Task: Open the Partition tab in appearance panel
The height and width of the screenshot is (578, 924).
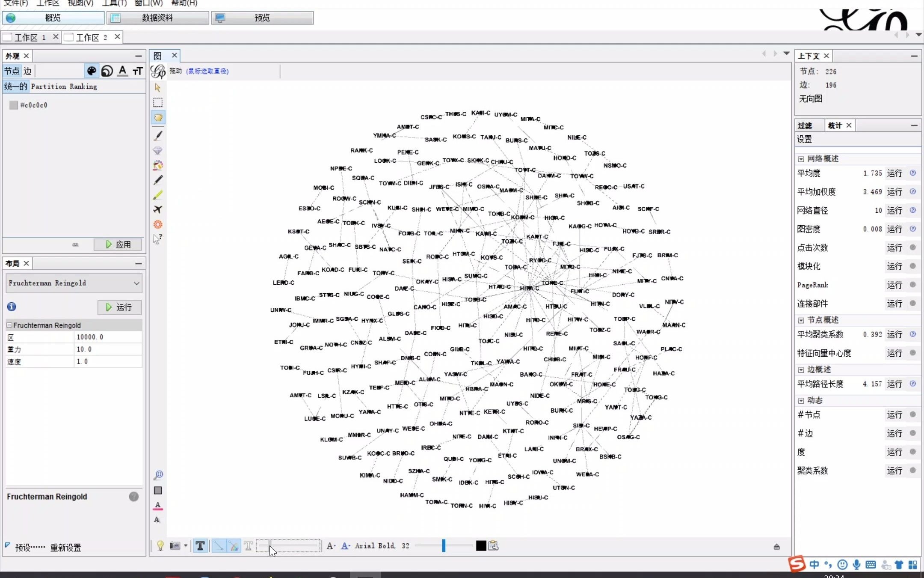Action: coord(49,86)
